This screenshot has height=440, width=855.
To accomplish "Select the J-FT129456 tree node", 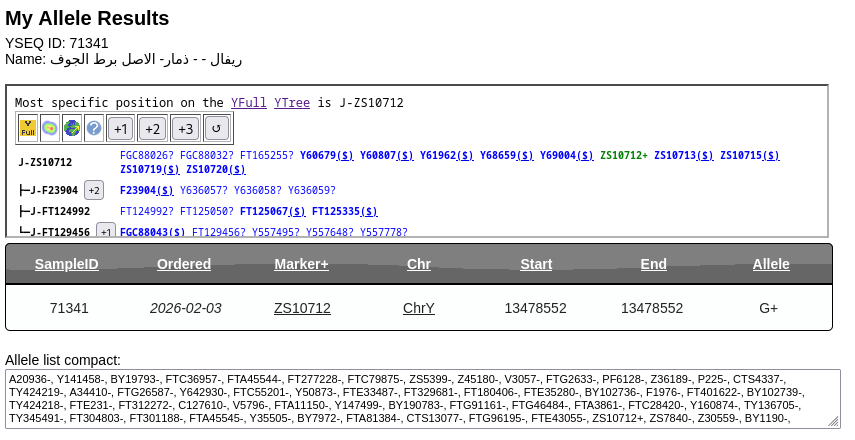I will point(60,232).
